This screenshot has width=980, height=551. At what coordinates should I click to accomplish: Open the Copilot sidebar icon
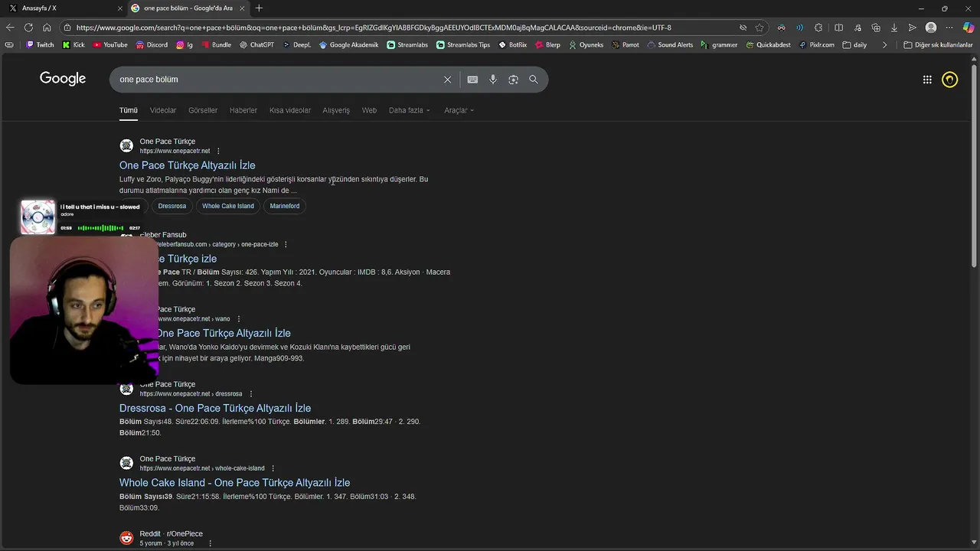[x=969, y=28]
